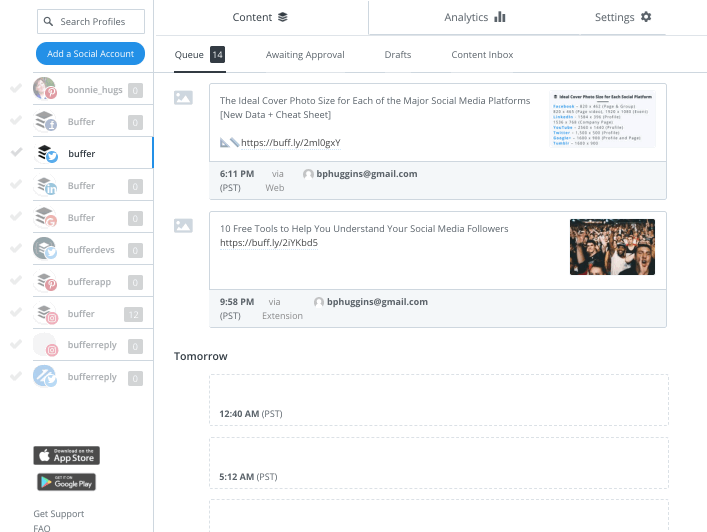Click the empty 5:12 AM queue slot
The width and height of the screenshot is (707, 532).
click(x=439, y=463)
